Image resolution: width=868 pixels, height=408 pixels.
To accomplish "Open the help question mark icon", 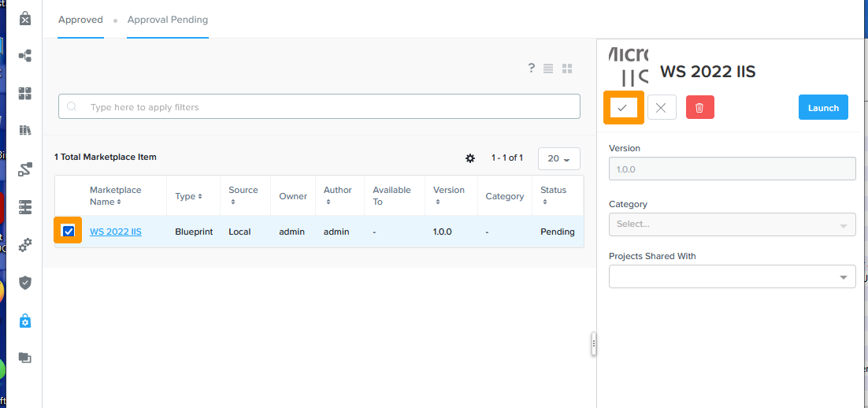I will [532, 69].
